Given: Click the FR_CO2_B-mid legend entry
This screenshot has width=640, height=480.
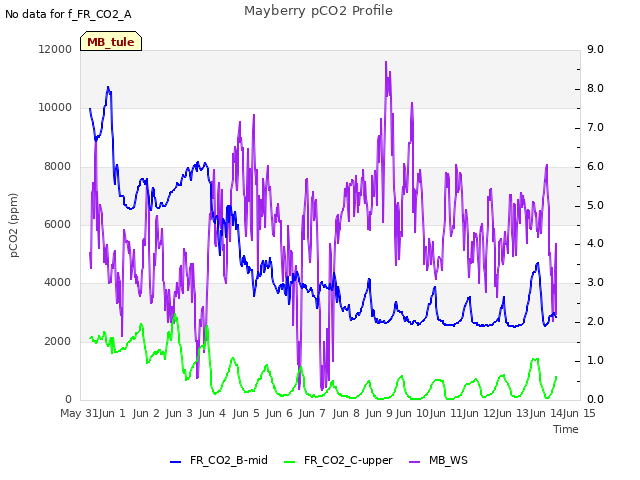Looking at the screenshot, I should tap(219, 460).
